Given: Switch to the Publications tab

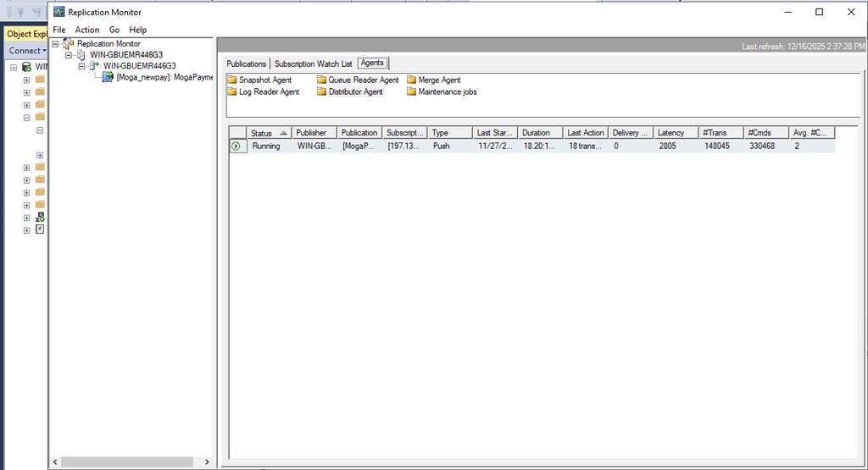Looking at the screenshot, I should coord(247,64).
